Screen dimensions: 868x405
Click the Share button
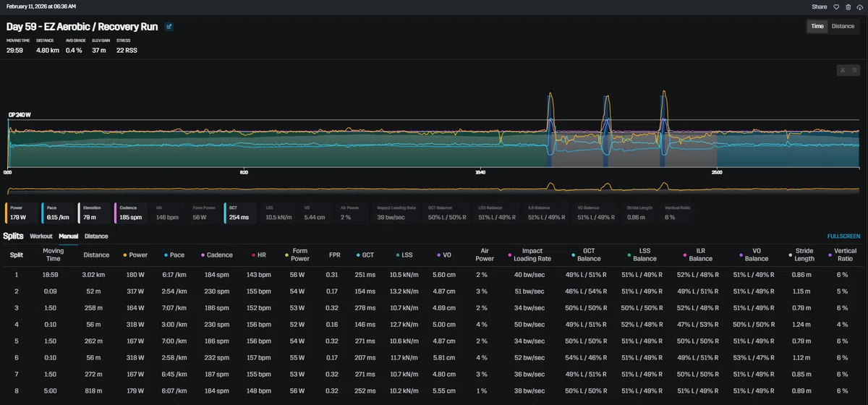pyautogui.click(x=819, y=7)
